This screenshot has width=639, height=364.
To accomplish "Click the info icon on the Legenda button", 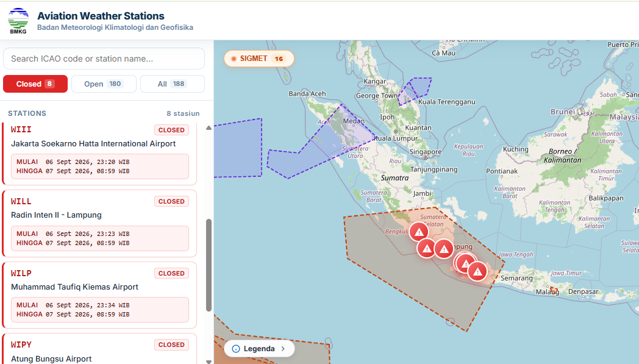I will tap(235, 349).
